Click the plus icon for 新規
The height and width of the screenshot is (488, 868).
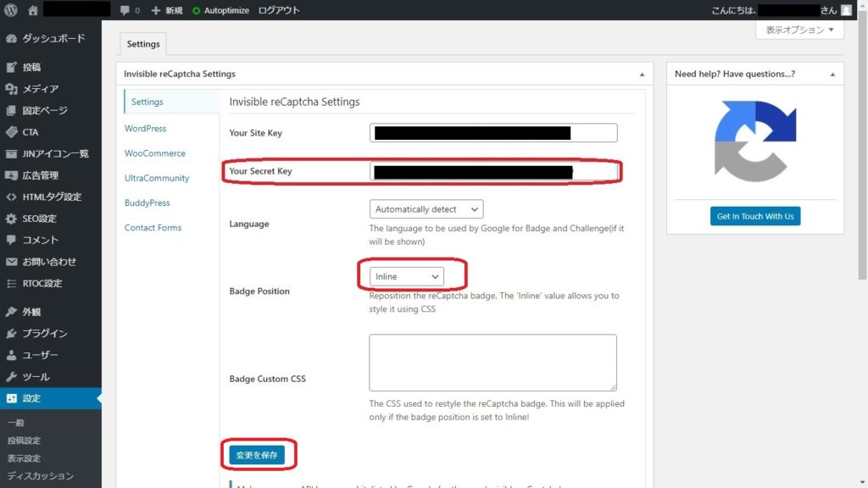click(156, 10)
